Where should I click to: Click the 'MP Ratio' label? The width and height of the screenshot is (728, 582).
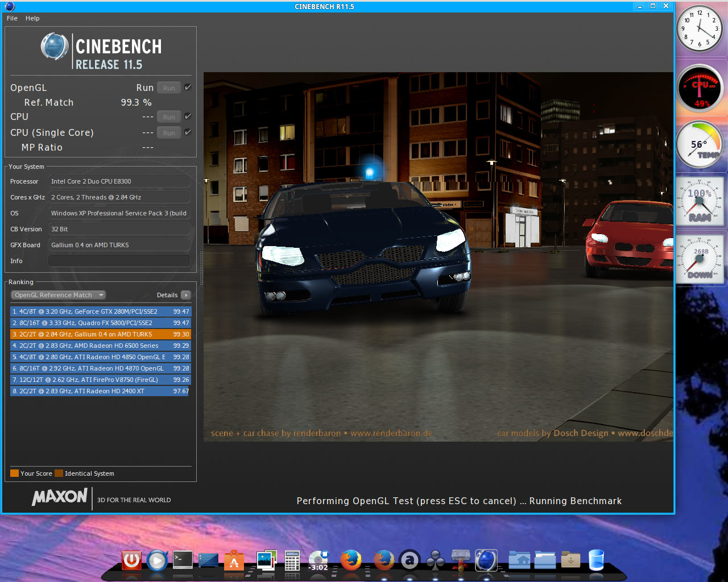42,147
